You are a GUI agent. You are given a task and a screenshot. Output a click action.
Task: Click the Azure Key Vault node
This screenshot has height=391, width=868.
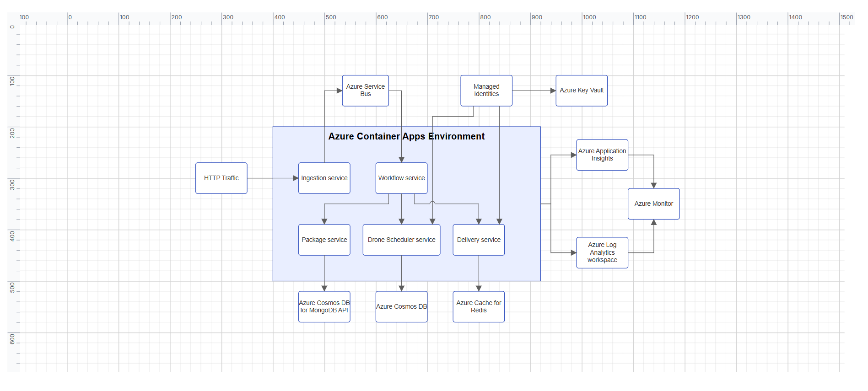582,91
